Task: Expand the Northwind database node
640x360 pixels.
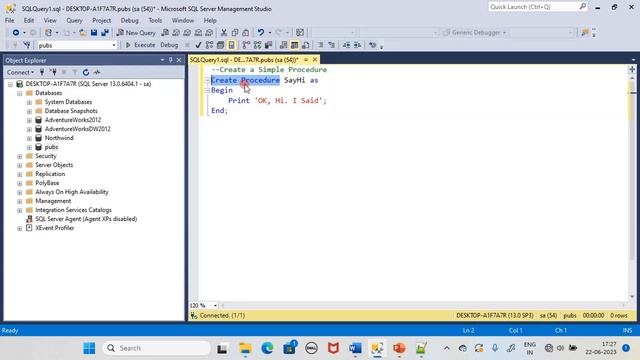Action: pos(29,138)
